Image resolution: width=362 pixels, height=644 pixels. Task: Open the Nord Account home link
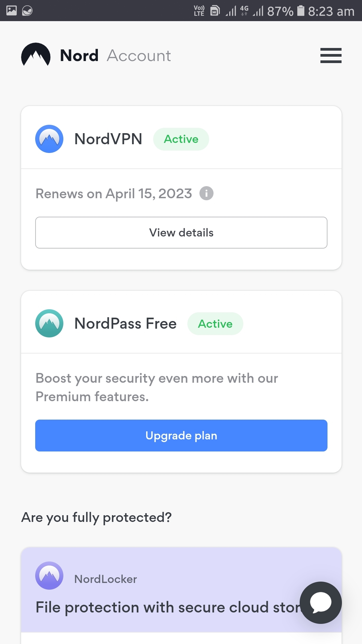click(x=96, y=55)
